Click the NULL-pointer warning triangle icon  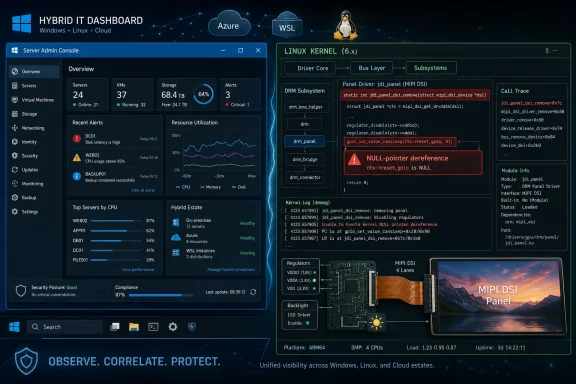(354, 159)
